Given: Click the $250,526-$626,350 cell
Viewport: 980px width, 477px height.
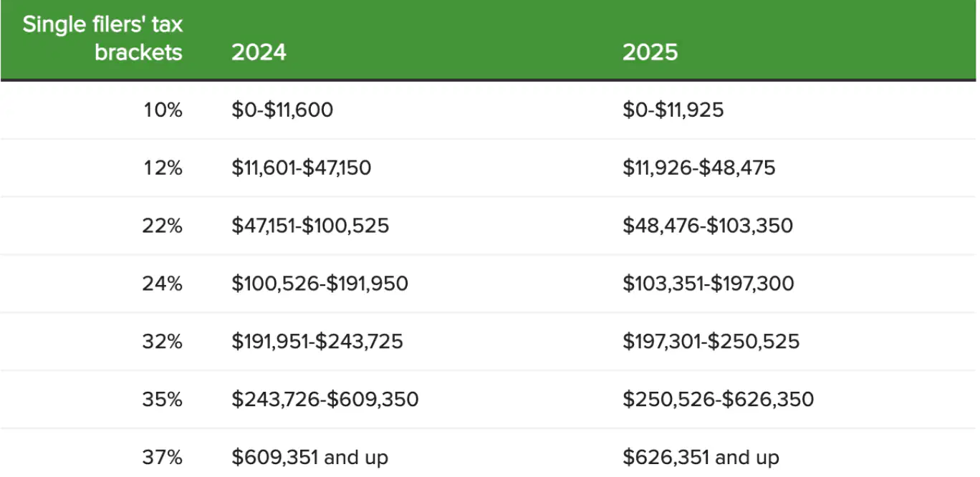Looking at the screenshot, I should (719, 399).
